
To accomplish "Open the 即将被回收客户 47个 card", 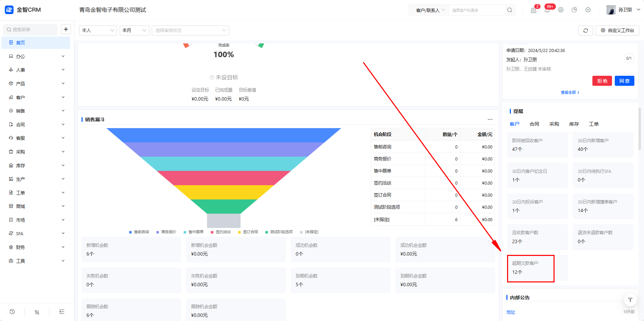I will coord(537,145).
